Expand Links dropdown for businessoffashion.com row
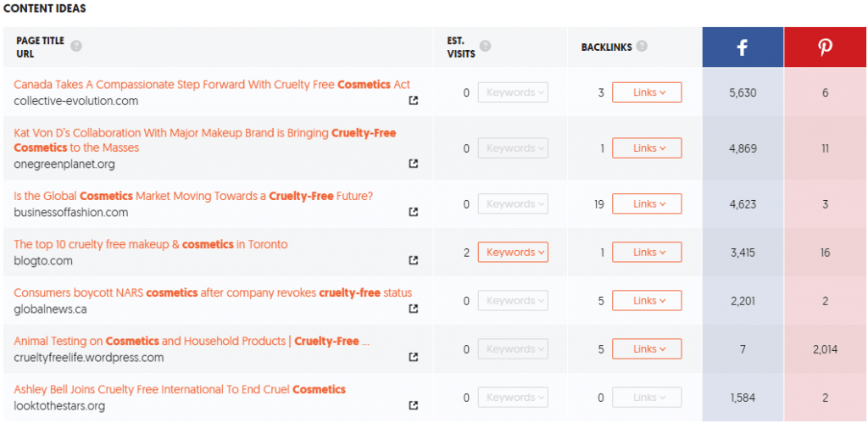868x423 pixels. [647, 203]
